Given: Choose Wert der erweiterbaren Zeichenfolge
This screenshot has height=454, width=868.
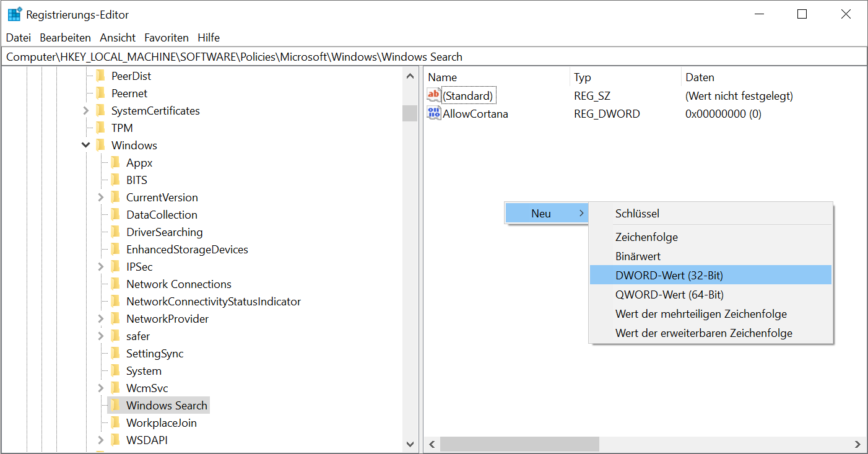Looking at the screenshot, I should pos(711,333).
